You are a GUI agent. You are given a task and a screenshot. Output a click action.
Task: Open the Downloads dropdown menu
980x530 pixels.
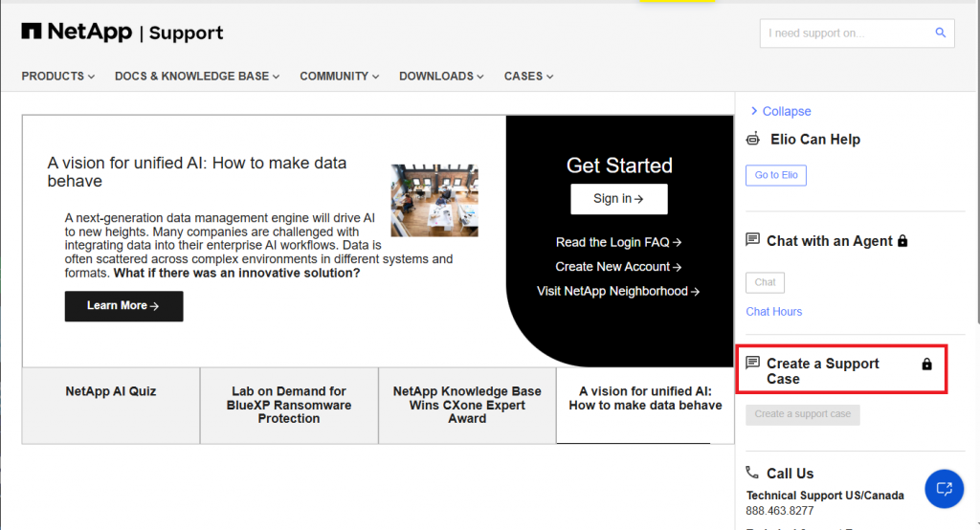click(x=441, y=77)
